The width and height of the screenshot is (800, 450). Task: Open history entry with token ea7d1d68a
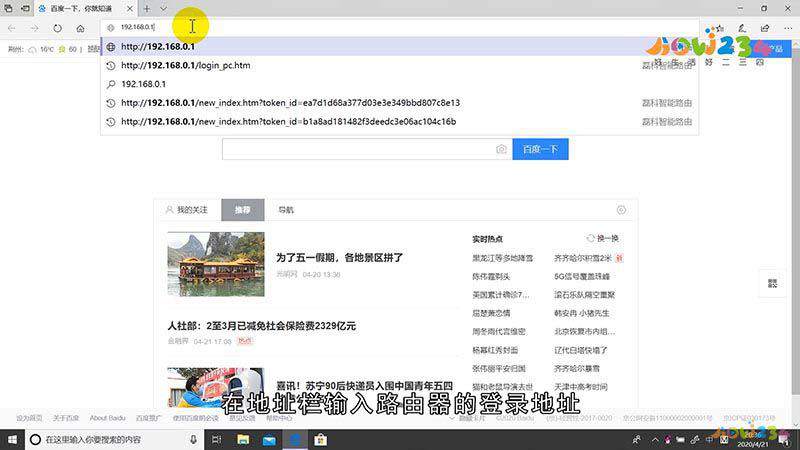tap(399, 103)
